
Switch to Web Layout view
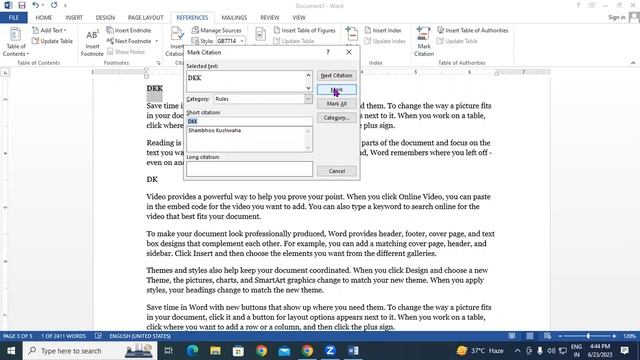tap(548, 336)
